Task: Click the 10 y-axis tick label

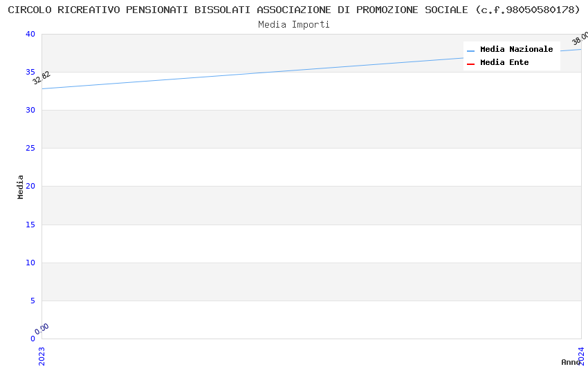Action: point(30,263)
